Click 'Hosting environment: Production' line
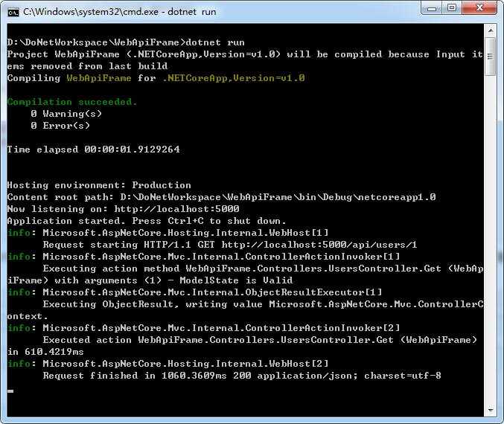 pos(99,185)
